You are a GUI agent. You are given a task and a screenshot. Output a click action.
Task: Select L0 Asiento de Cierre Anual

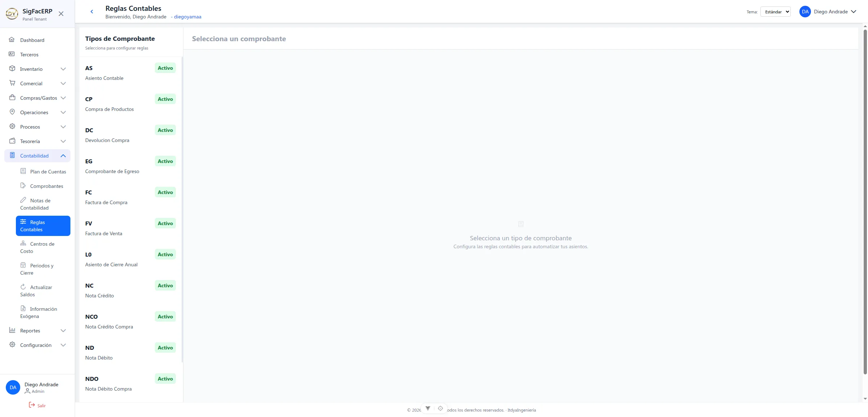click(130, 259)
